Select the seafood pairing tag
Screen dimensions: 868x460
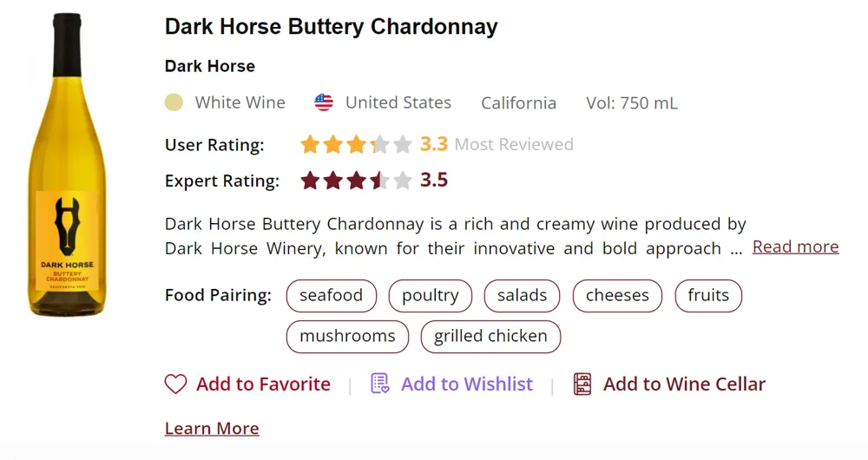331,296
